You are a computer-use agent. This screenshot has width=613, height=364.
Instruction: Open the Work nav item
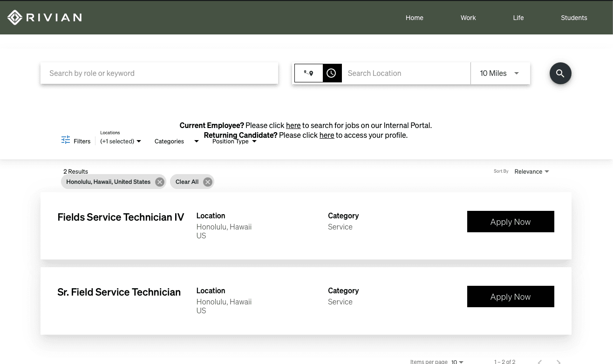468,18
